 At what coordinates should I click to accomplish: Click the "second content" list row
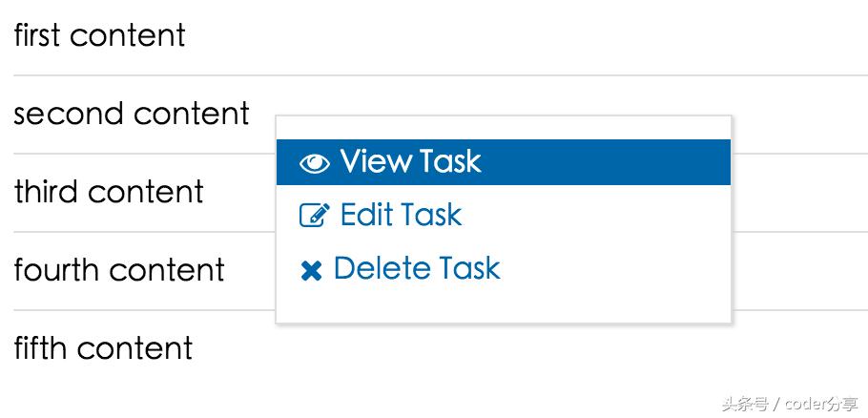[132, 114]
